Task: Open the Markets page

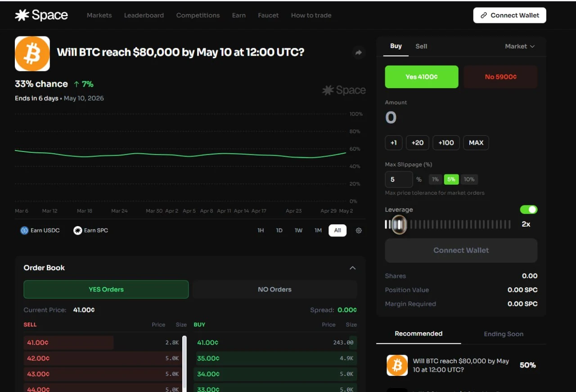Action: pyautogui.click(x=99, y=15)
